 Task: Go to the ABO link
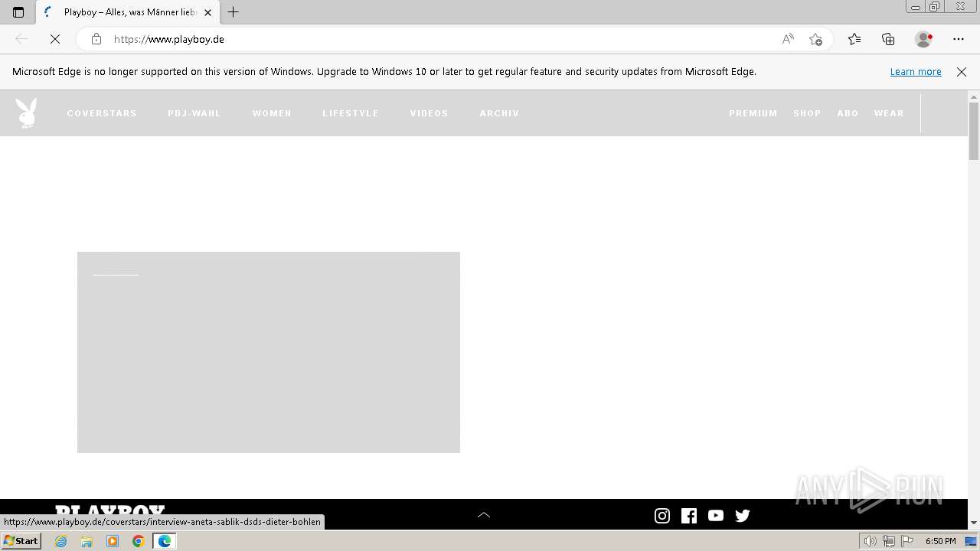[848, 113]
